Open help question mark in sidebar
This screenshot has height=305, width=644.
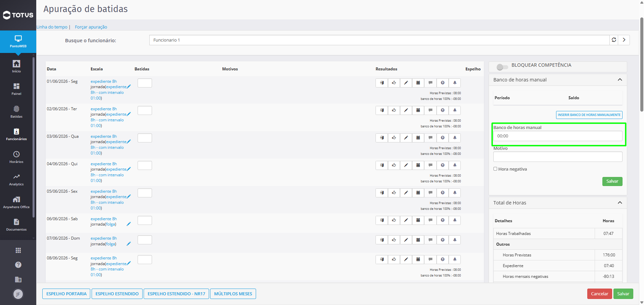[x=18, y=265]
